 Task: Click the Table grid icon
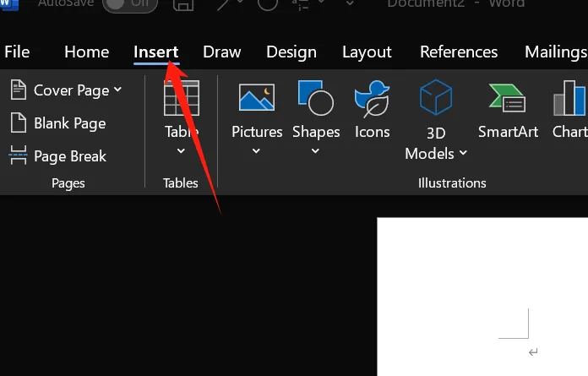pos(181,98)
